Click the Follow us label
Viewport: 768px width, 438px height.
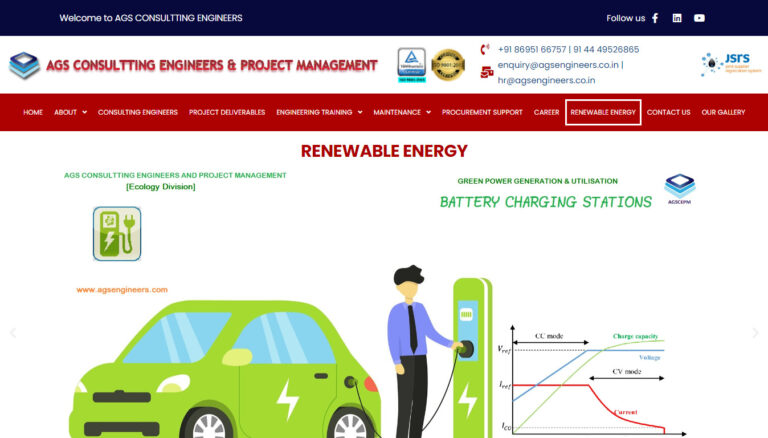pyautogui.click(x=625, y=18)
